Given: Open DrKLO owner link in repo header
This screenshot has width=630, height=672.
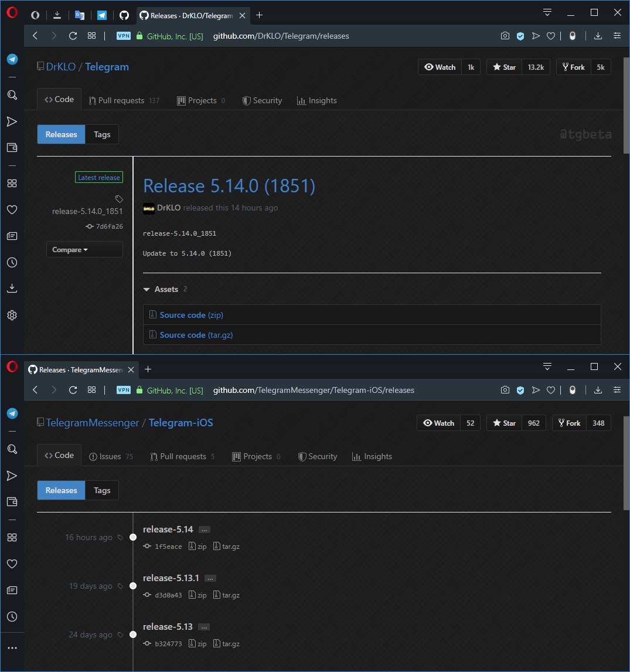Looking at the screenshot, I should pyautogui.click(x=61, y=67).
